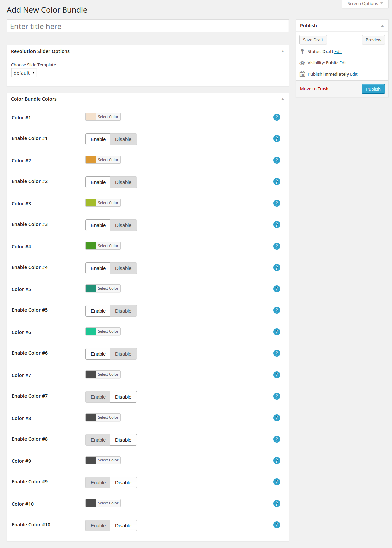Viewport: 392px width, 548px height.
Task: Preview the color bundle
Action: [x=373, y=40]
